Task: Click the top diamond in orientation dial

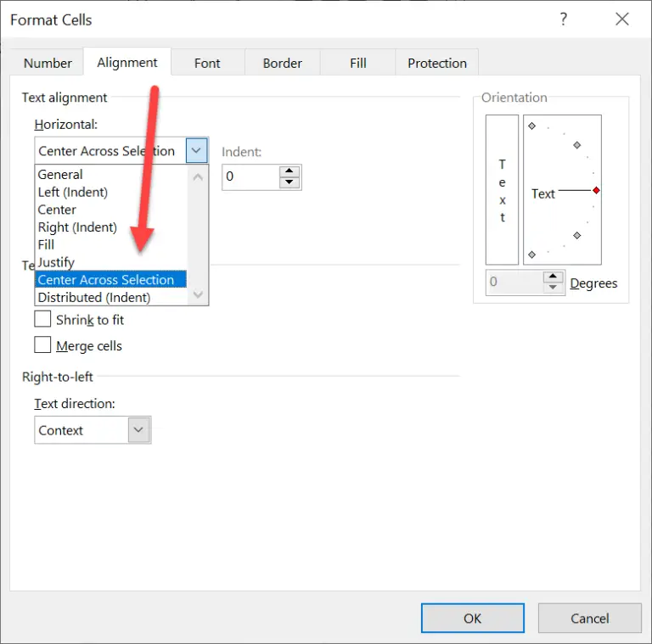Action: (531, 126)
